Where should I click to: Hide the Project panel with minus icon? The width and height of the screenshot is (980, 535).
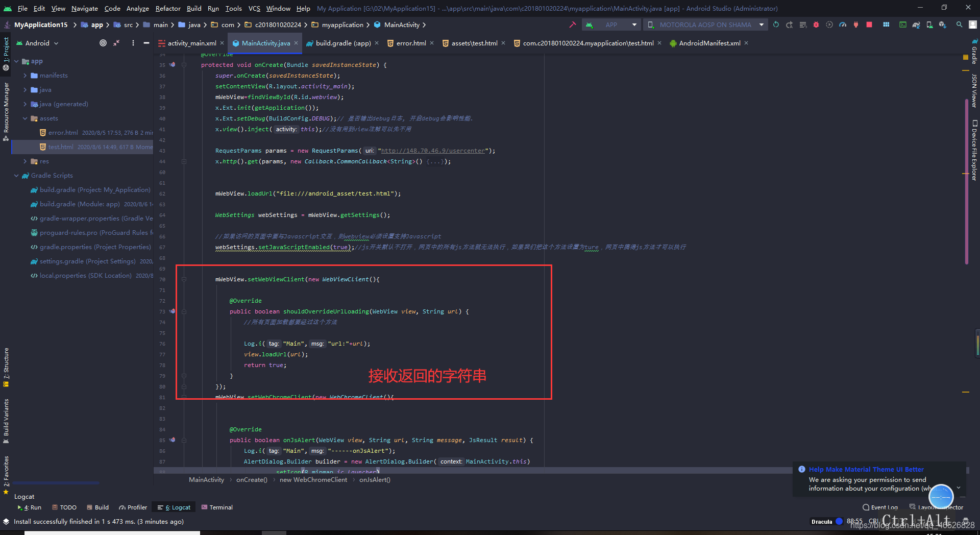pyautogui.click(x=146, y=43)
